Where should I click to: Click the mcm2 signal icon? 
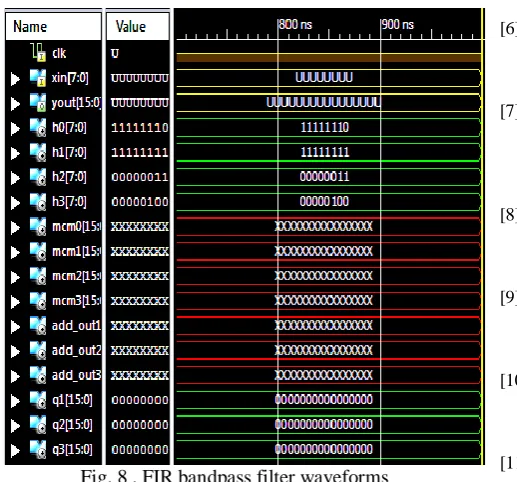tap(38, 276)
